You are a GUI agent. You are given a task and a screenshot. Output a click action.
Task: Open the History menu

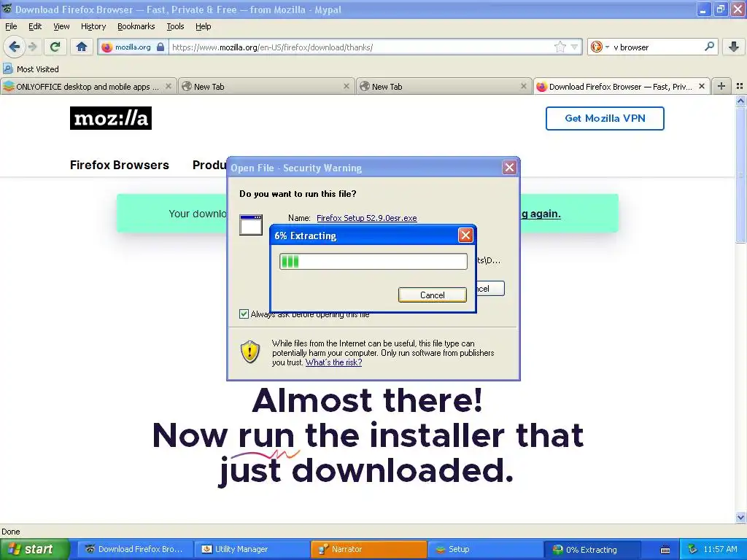coord(93,26)
